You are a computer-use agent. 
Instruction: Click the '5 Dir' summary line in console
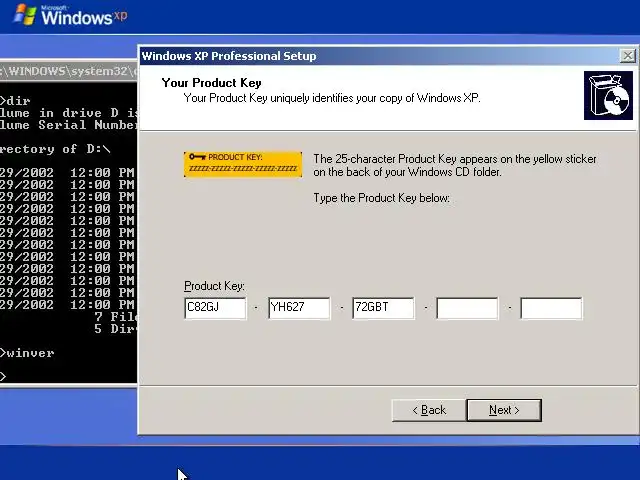coord(116,329)
